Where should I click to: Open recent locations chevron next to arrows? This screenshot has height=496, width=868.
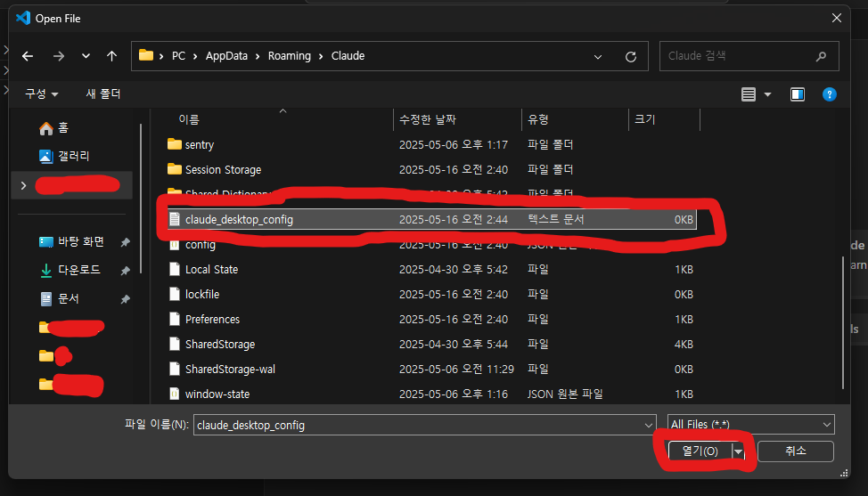coord(86,56)
